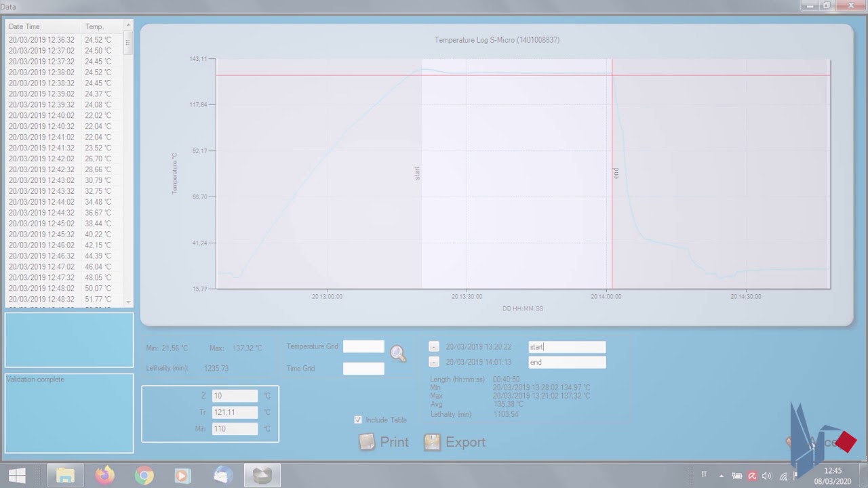868x488 pixels.
Task: Select the row 20/03/2019 12:45:32
Action: (x=64, y=235)
